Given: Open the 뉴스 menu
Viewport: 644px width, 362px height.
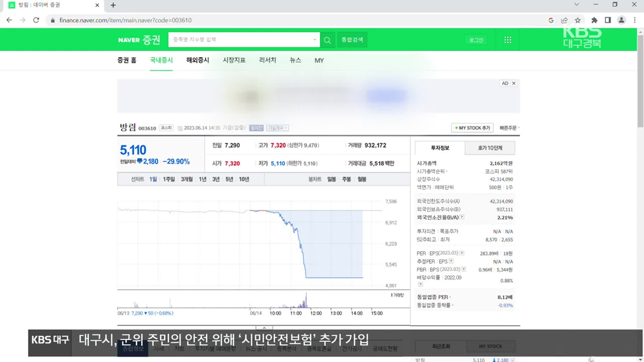Looking at the screenshot, I should point(295,60).
